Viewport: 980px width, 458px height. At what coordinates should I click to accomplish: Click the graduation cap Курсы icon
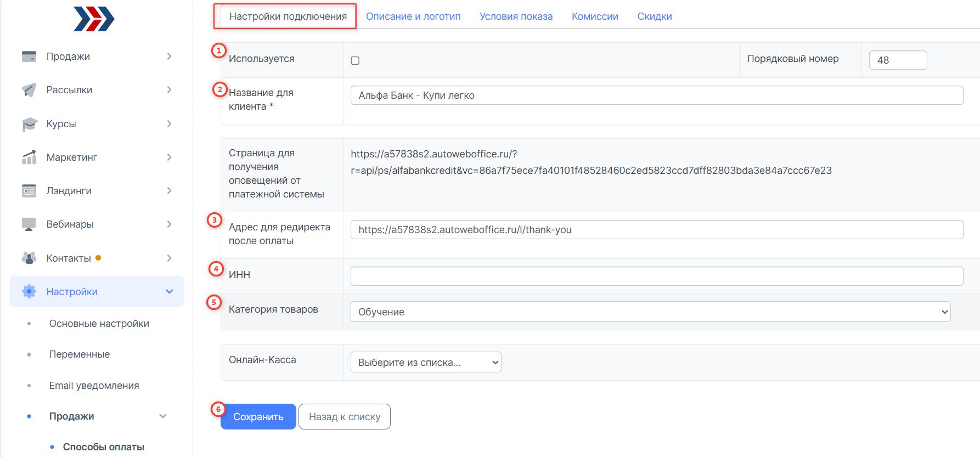29,124
